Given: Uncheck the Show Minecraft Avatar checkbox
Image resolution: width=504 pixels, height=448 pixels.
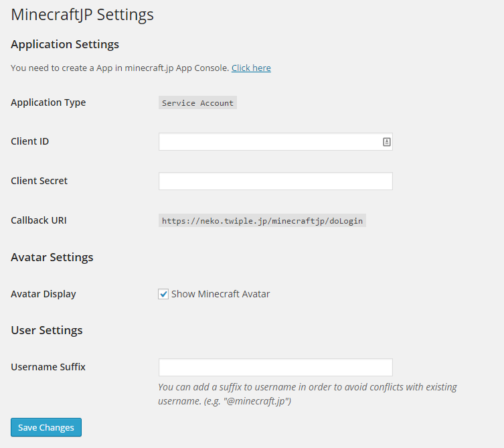Looking at the screenshot, I should tap(163, 294).
